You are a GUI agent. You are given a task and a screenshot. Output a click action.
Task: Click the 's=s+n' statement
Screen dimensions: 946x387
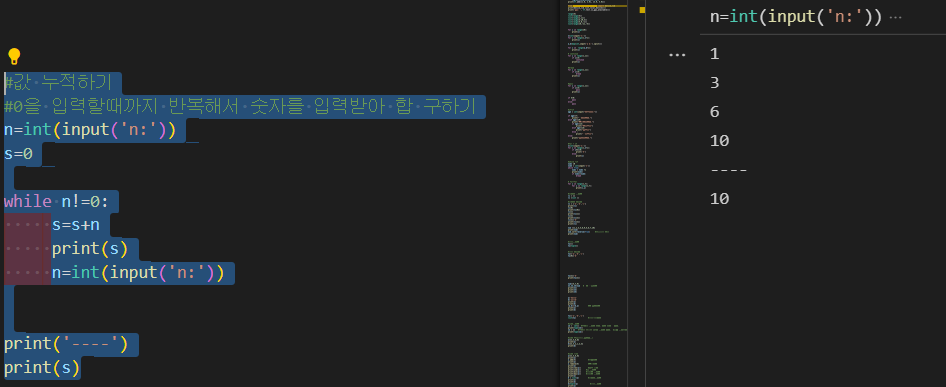pyautogui.click(x=76, y=225)
